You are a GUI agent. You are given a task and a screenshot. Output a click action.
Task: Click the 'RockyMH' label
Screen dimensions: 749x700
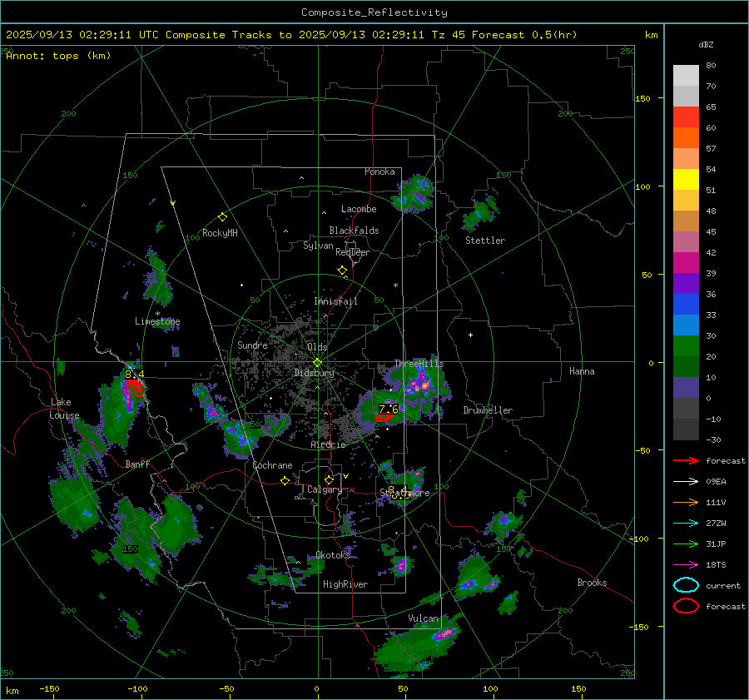click(x=220, y=233)
